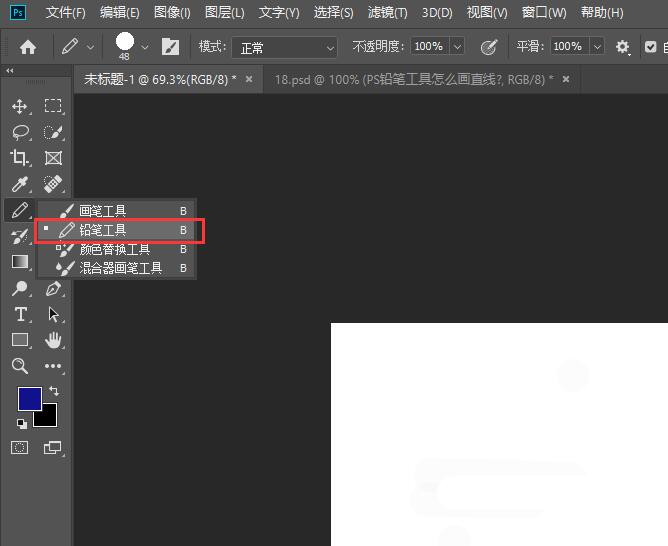Open the 选择(S) menu

click(x=333, y=12)
